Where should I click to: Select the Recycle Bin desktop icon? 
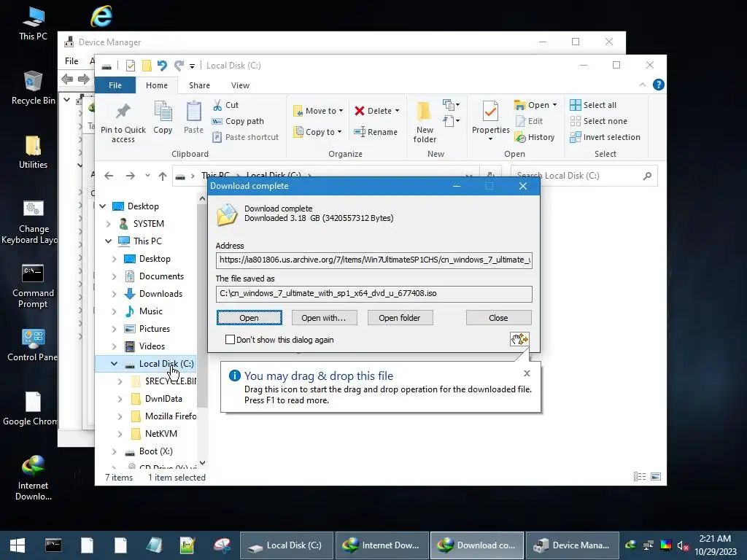pyautogui.click(x=33, y=87)
